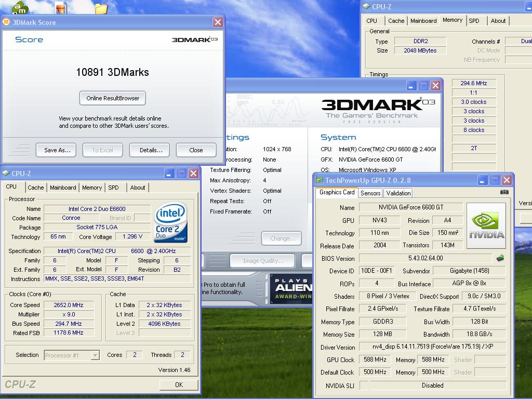Open About tab in top-right CPU-Z
The height and width of the screenshot is (399, 532).
pos(498,21)
